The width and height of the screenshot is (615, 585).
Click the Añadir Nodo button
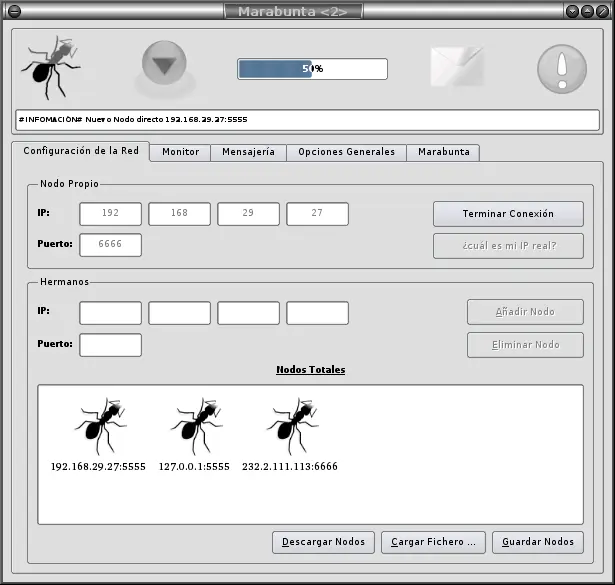525,312
